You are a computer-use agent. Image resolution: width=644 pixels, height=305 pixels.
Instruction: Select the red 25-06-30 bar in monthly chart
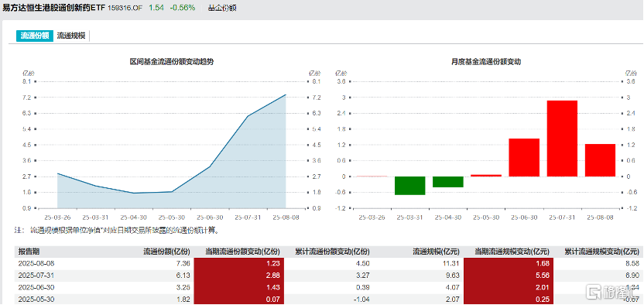[x=524, y=158]
